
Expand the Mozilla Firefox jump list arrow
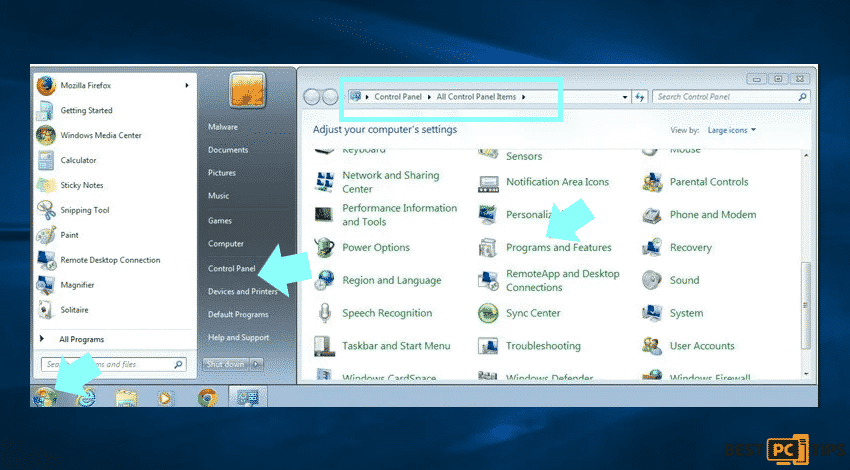coord(186,86)
